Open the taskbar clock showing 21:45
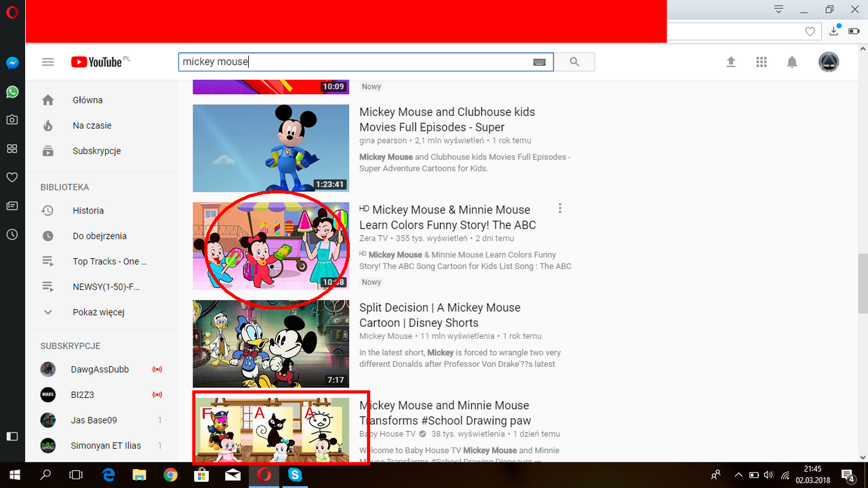 pyautogui.click(x=812, y=475)
